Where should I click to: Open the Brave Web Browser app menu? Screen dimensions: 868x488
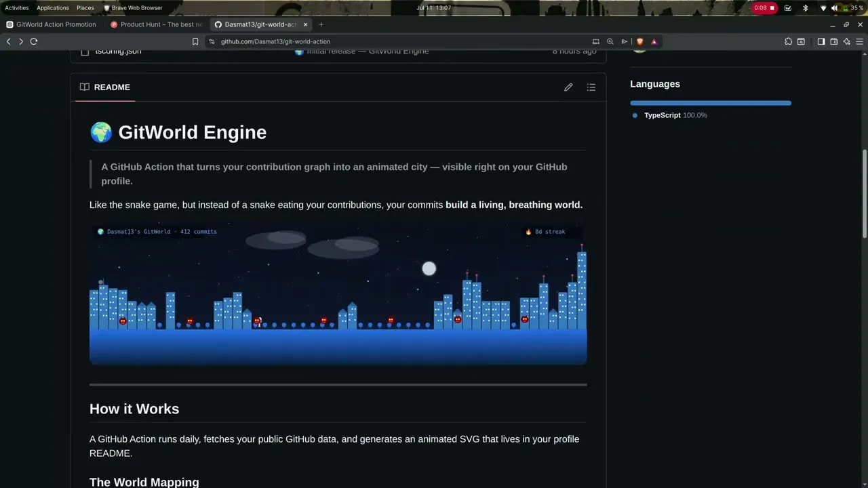(x=133, y=8)
